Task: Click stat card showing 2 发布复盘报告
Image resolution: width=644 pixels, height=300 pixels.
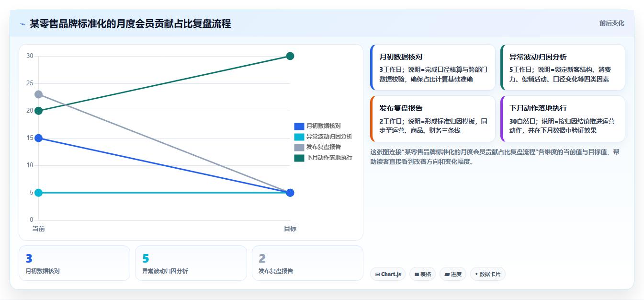Action: tap(307, 263)
